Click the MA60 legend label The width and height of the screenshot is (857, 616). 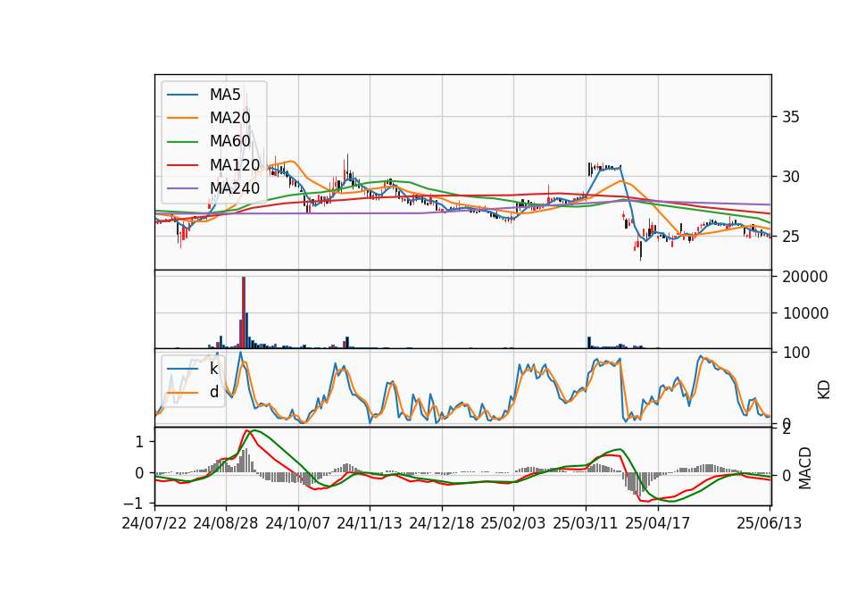coord(229,142)
